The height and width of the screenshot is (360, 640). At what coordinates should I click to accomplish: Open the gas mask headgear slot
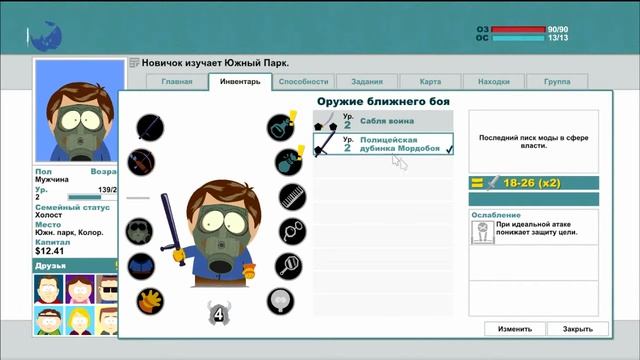(139, 231)
